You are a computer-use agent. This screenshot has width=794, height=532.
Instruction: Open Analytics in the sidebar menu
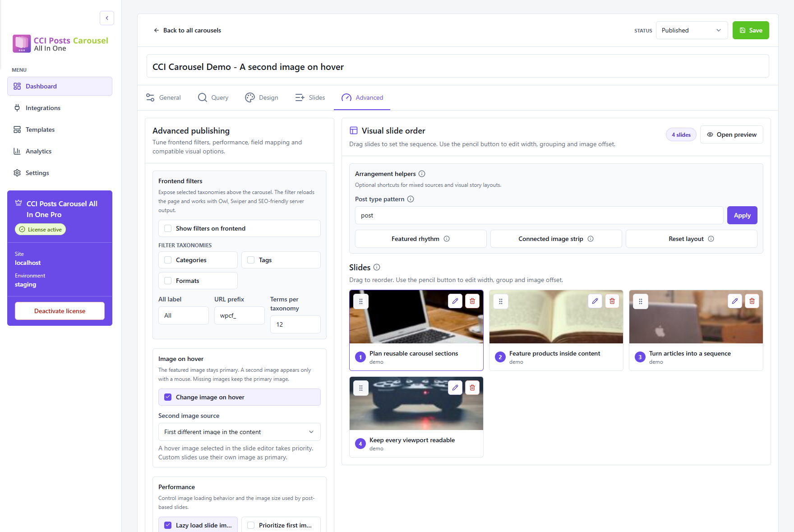click(60, 151)
